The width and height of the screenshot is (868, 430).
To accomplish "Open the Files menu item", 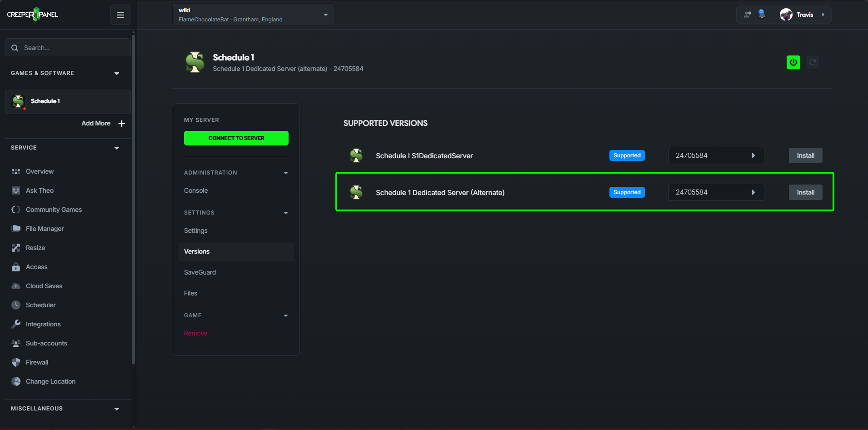I will click(190, 293).
